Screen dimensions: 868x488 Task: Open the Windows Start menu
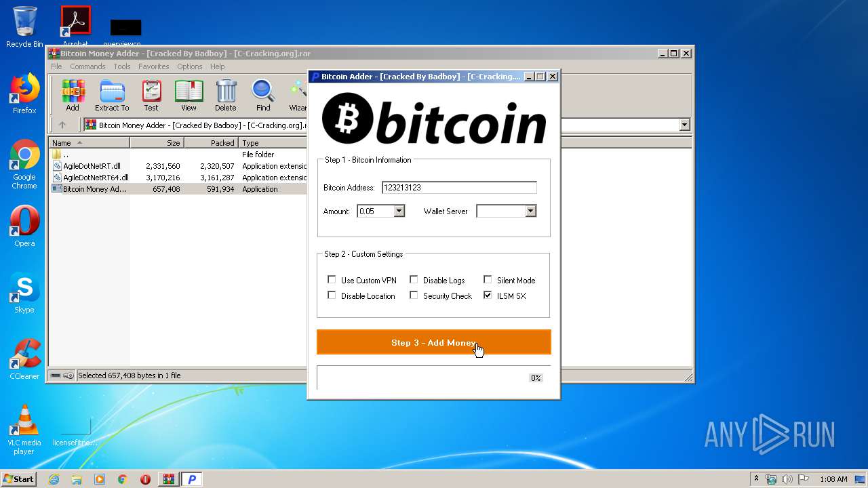tap(19, 479)
